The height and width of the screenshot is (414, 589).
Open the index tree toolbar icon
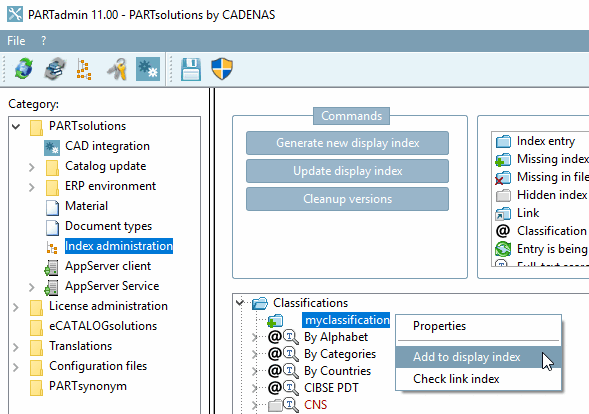(x=84, y=69)
